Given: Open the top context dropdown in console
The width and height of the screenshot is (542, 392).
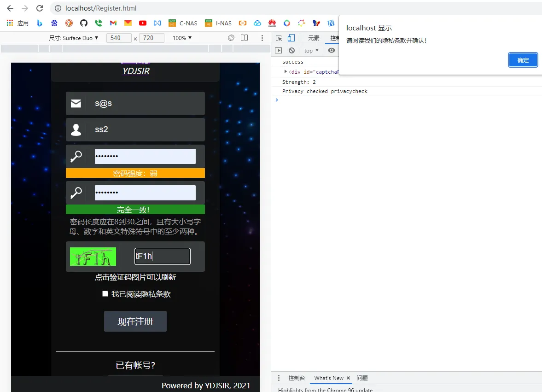Looking at the screenshot, I should (x=311, y=51).
